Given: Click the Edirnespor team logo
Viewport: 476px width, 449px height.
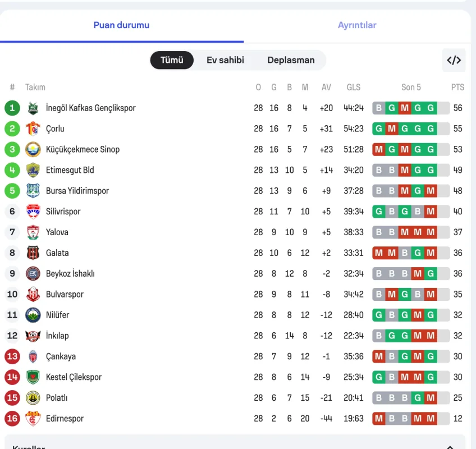Looking at the screenshot, I should (x=33, y=419).
